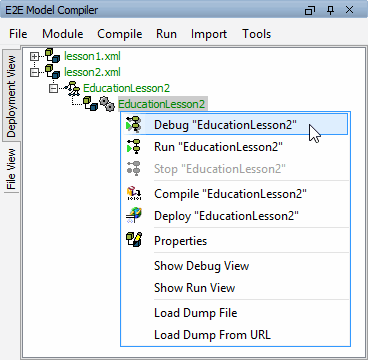Expand the lesson1.xml tree node
The height and width of the screenshot is (360, 368).
[x=34, y=56]
